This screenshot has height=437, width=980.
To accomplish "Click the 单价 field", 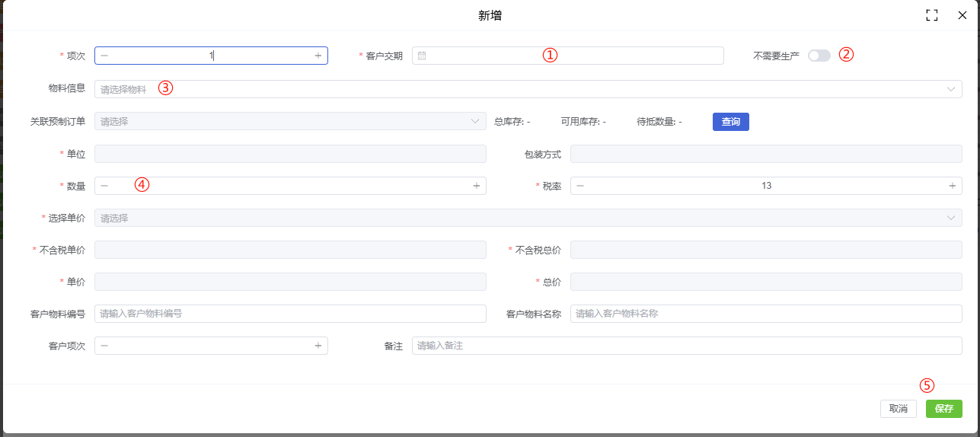I will [x=290, y=282].
